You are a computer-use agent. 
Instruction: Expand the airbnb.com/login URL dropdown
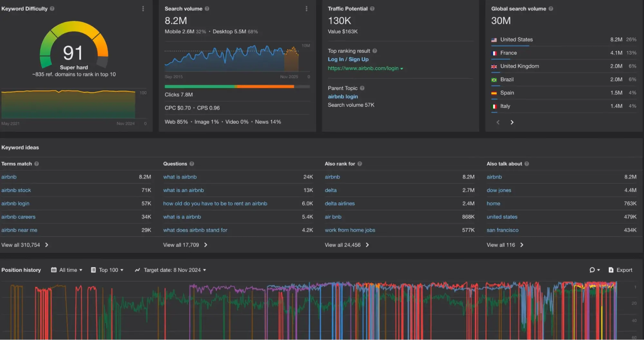pyautogui.click(x=402, y=69)
